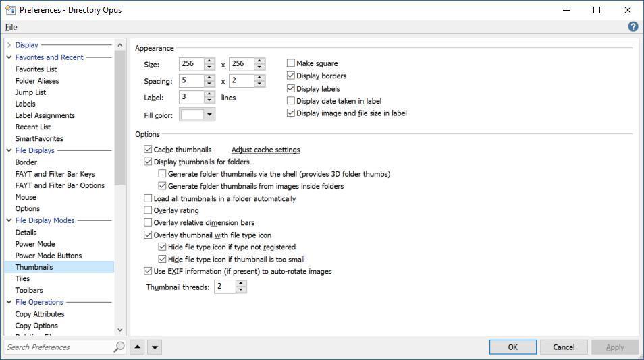
Task: Open the help question mark icon
Action: (x=633, y=27)
